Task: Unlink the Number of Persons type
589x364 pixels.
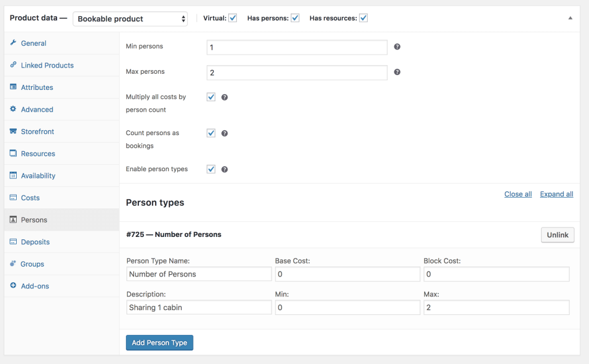Action: [x=557, y=235]
